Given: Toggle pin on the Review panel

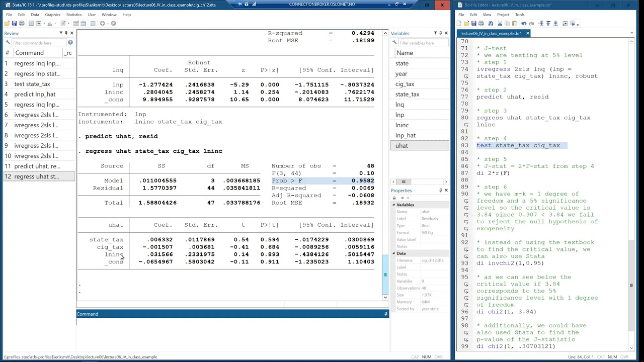Looking at the screenshot, I should [x=66, y=33].
